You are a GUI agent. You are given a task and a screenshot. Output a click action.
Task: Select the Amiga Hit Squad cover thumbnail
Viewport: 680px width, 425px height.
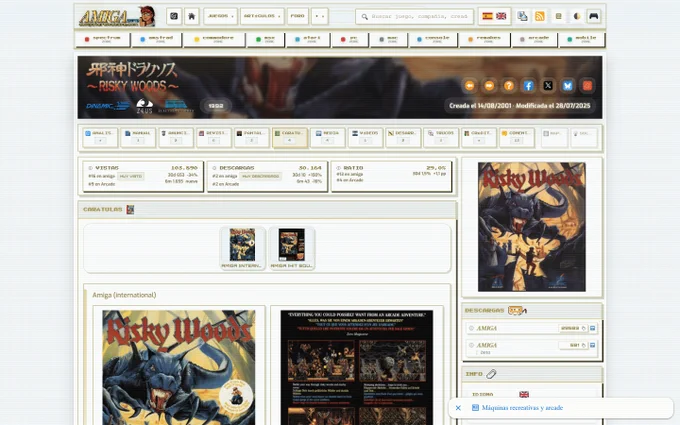point(291,248)
